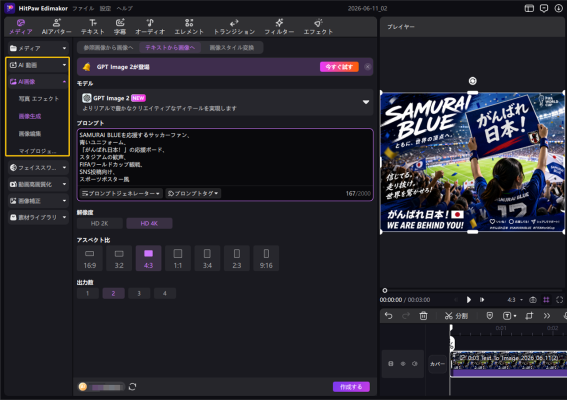The image size is (567, 400).
Task: Open the ファイル menu
Action: coord(83,8)
